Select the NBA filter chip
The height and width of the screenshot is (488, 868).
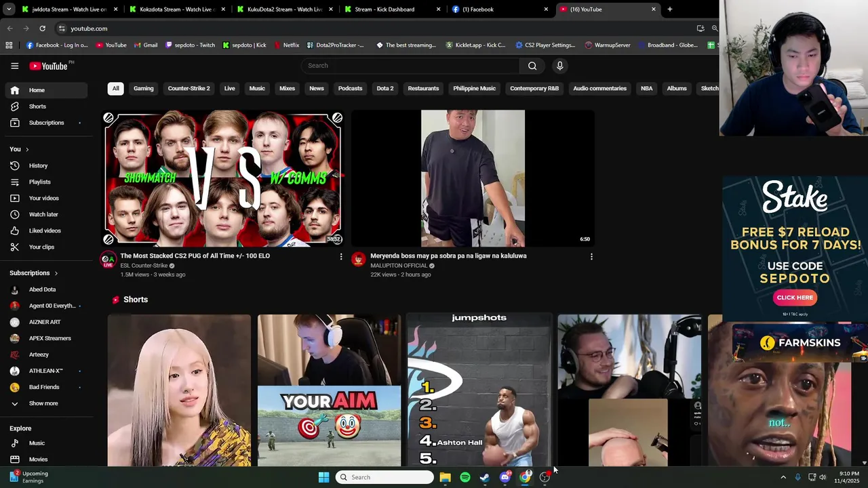click(647, 89)
